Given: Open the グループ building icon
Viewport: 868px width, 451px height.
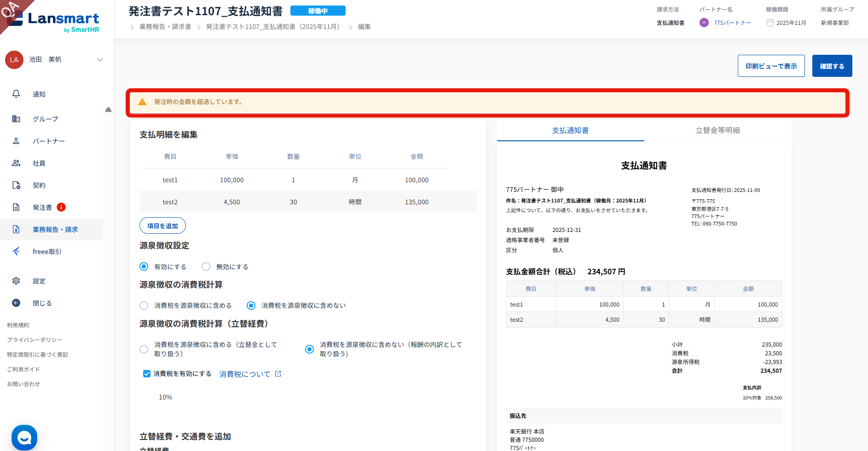Looking at the screenshot, I should 16,119.
